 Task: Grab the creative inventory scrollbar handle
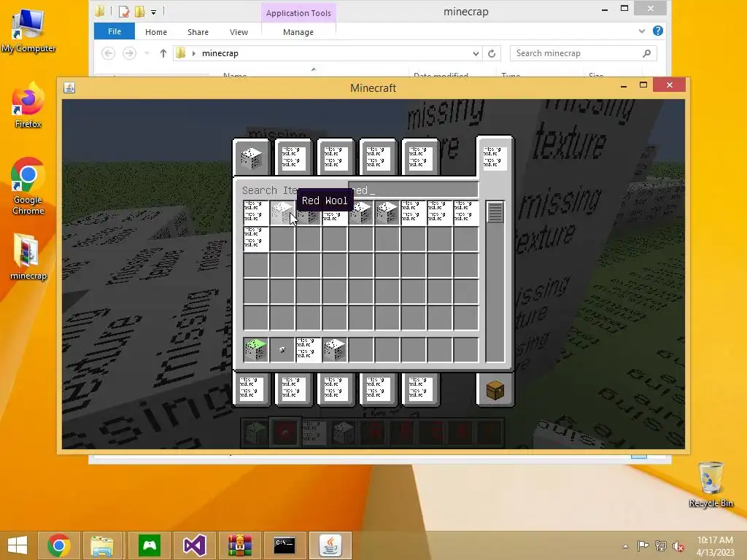495,212
